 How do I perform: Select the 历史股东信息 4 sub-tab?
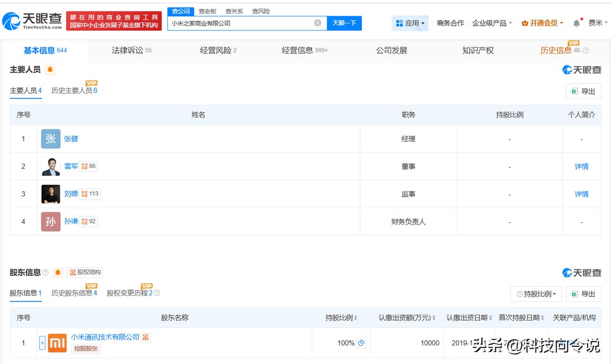74,293
